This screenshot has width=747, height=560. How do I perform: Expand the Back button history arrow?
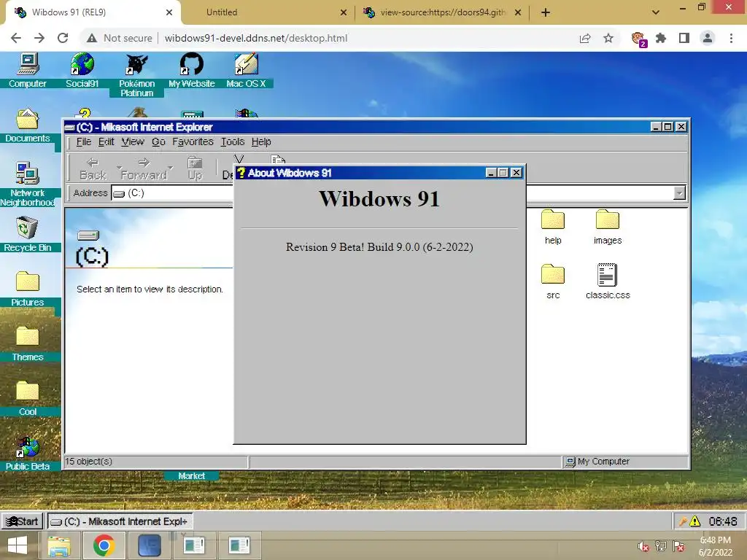click(119, 168)
